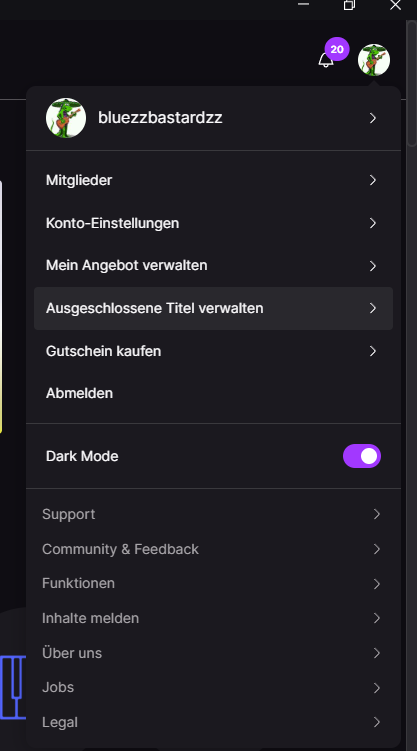Click the chevron icon beside Jobs
The height and width of the screenshot is (751, 417).
(x=377, y=688)
